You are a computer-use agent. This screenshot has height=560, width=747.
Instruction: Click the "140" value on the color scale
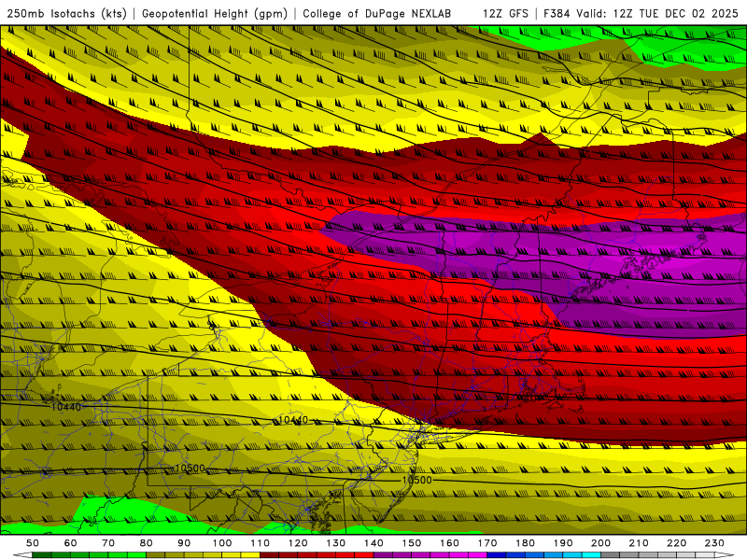click(373, 543)
